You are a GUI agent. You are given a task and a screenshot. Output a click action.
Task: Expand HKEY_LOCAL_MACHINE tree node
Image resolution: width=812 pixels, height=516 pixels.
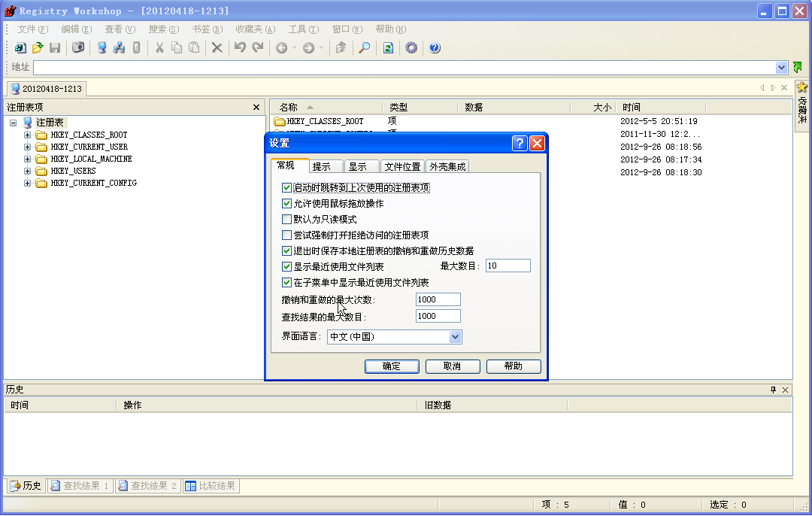coord(28,159)
